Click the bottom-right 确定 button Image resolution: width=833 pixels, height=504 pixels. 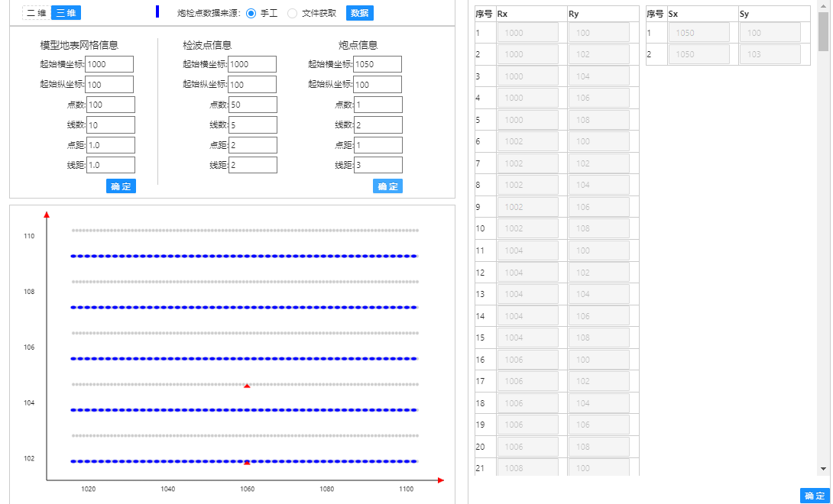point(815,496)
